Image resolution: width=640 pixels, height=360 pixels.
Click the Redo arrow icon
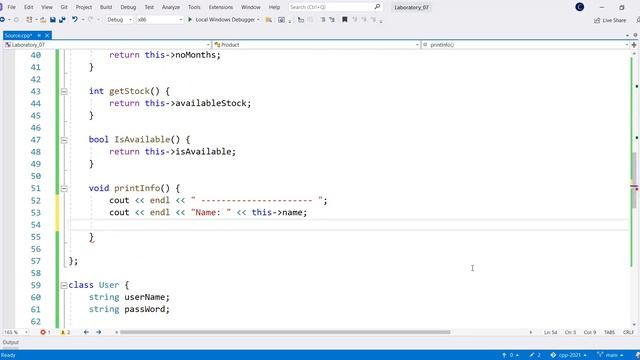tap(91, 20)
